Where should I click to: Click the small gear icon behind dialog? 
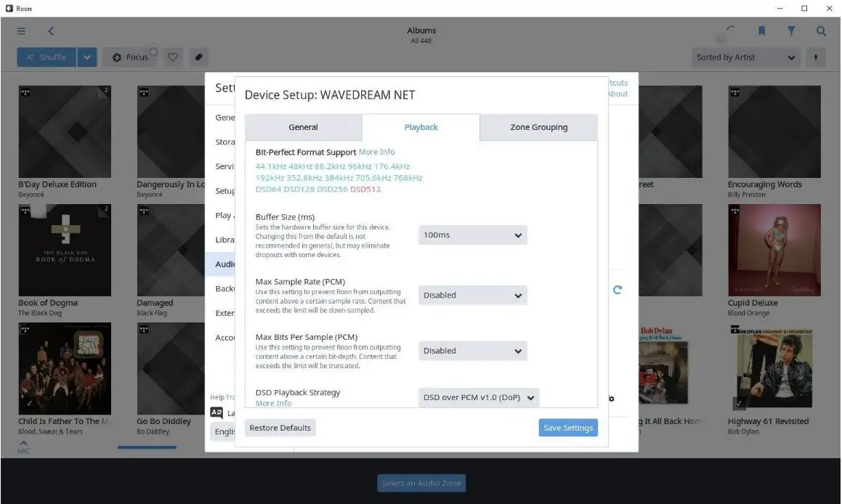coord(611,399)
